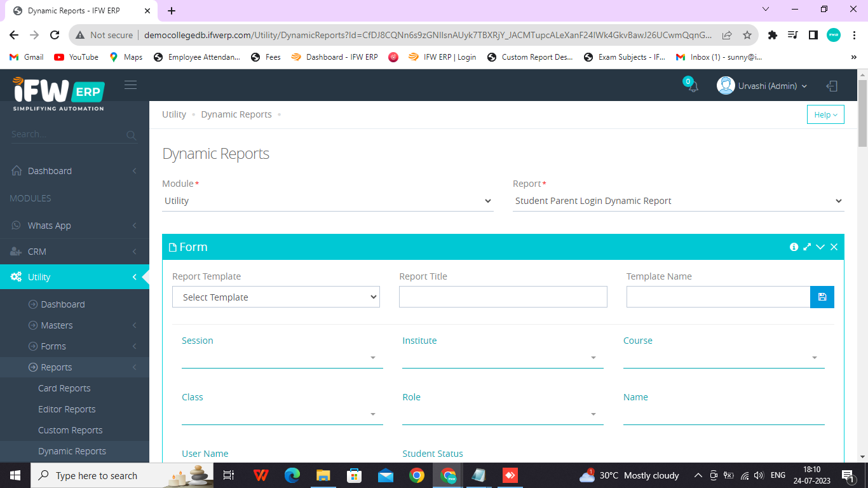
Task: Open a new browser tab
Action: click(x=172, y=11)
